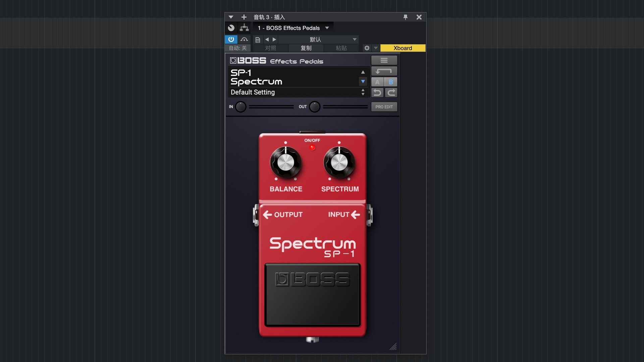Select previous pedal with the up arrow
The image size is (644, 362).
click(x=363, y=72)
